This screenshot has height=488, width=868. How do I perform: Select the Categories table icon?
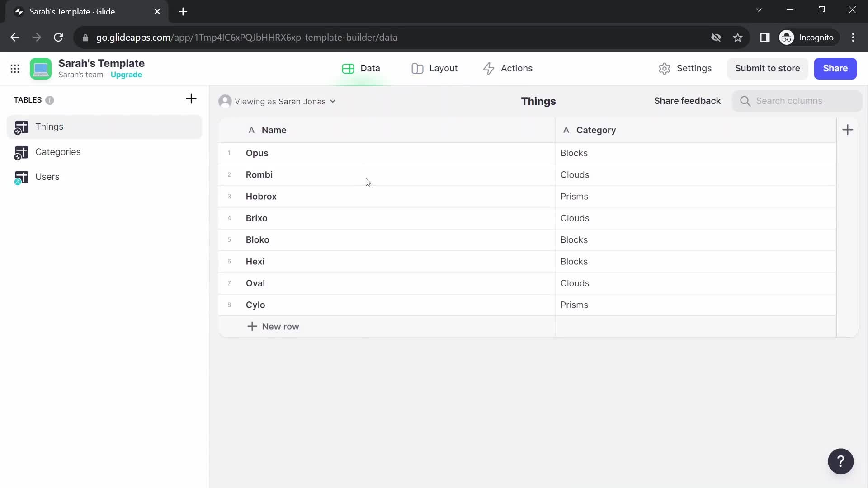click(21, 151)
